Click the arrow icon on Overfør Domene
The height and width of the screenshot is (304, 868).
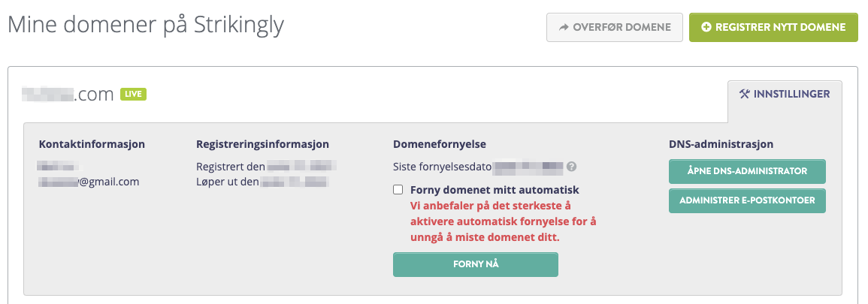point(564,27)
